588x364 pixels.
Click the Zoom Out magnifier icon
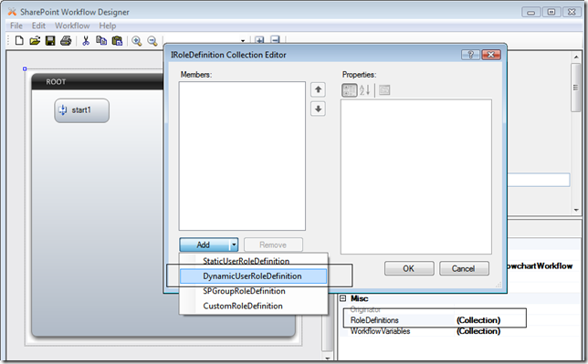(x=152, y=41)
